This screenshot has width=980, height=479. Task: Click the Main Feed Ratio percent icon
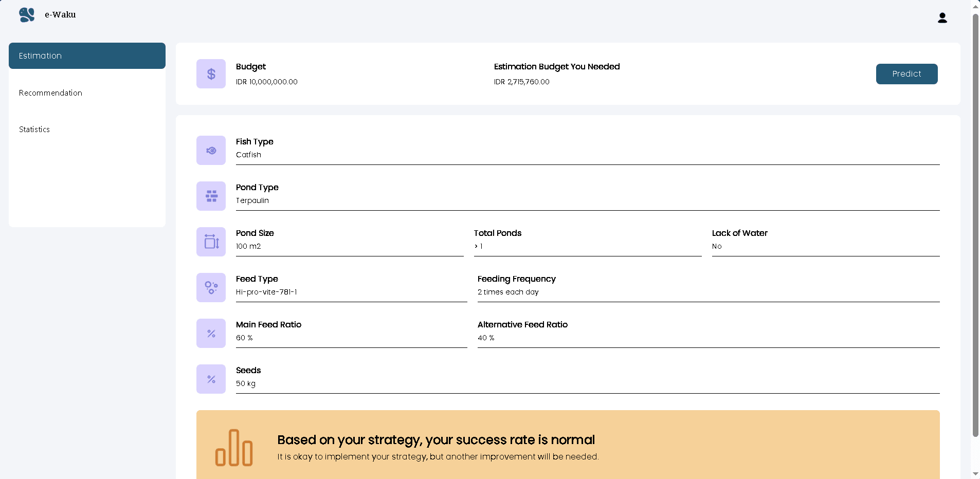[x=211, y=334]
